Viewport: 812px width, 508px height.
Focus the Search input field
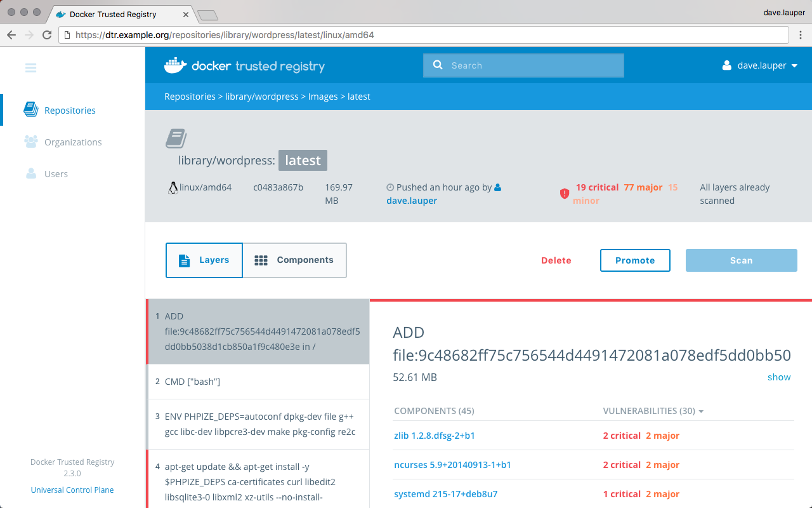pos(533,65)
